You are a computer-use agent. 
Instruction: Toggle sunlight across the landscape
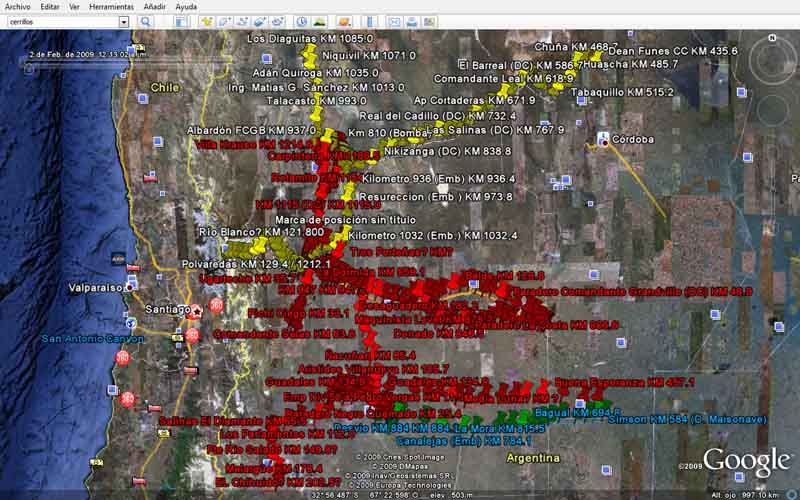click(319, 21)
